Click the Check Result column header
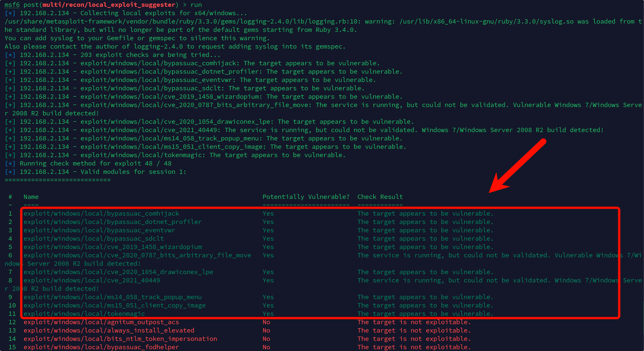 [x=380, y=197]
